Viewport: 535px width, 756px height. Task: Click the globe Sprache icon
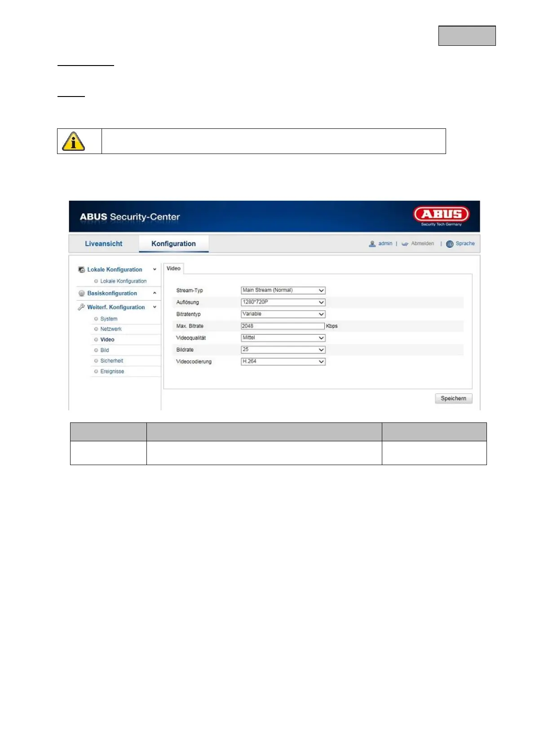(450, 244)
